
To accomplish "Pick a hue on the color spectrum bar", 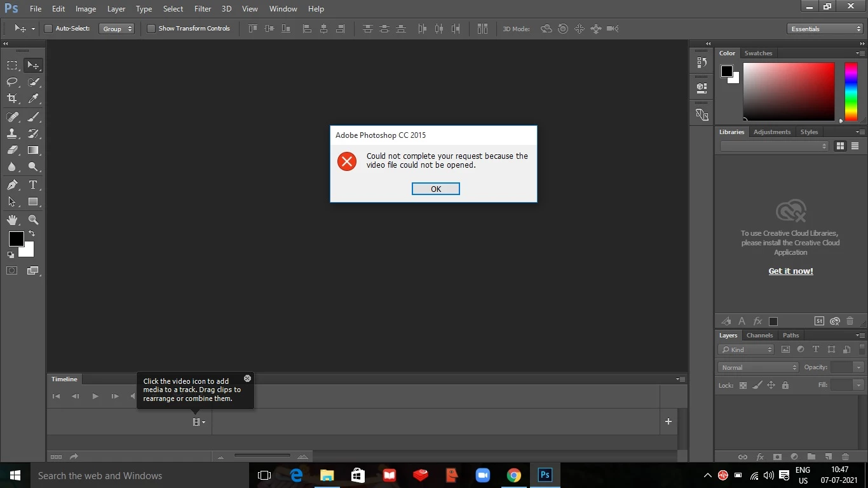I will 851,92.
